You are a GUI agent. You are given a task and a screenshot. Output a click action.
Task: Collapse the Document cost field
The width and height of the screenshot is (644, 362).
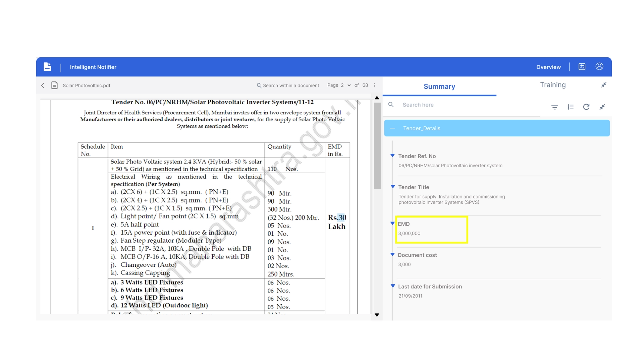pyautogui.click(x=392, y=254)
